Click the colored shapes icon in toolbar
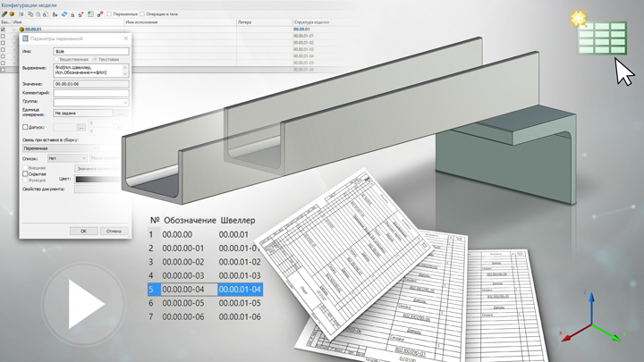The image size is (644, 362). (55, 14)
